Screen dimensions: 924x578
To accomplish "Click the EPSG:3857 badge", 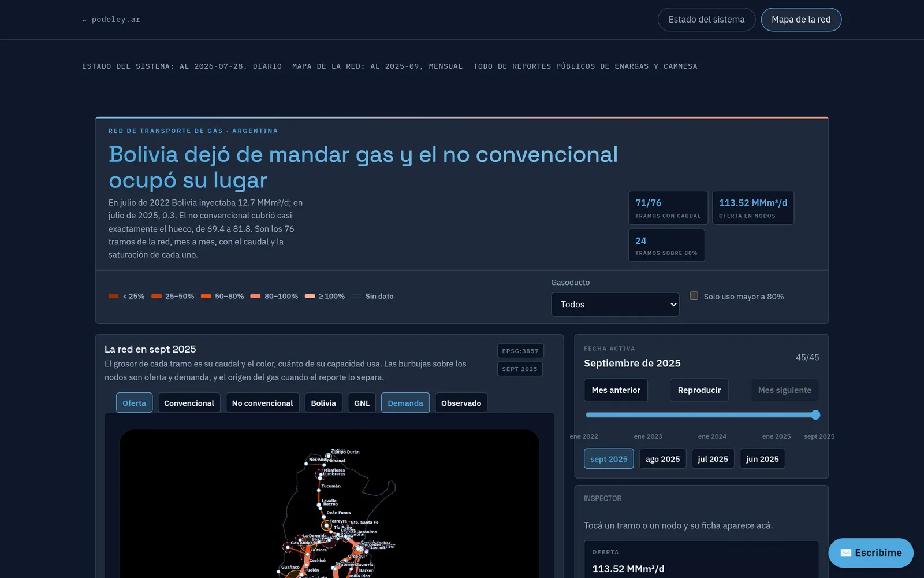I will (x=520, y=351).
